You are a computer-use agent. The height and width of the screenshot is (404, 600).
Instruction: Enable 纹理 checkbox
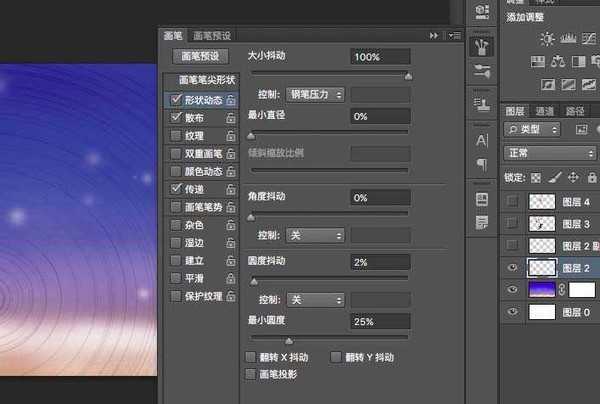(x=176, y=135)
